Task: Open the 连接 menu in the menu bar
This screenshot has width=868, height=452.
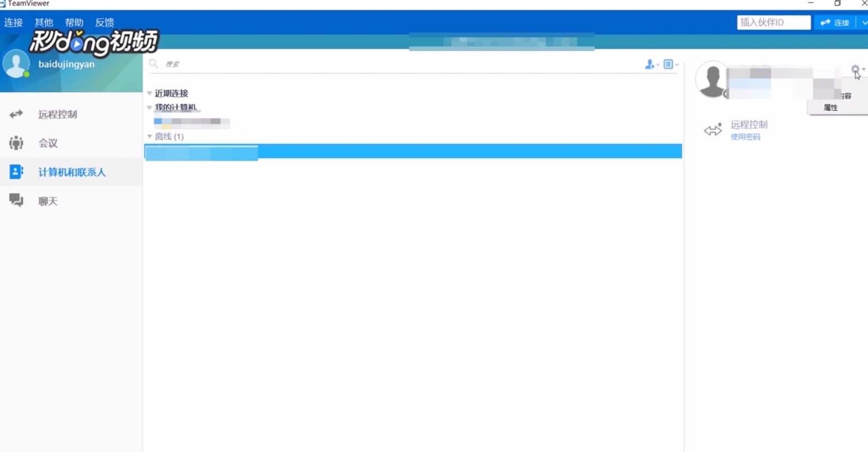Action: tap(14, 22)
